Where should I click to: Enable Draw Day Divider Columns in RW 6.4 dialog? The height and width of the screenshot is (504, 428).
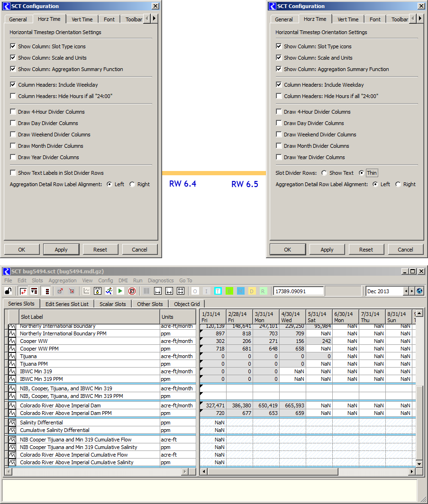pos(13,123)
